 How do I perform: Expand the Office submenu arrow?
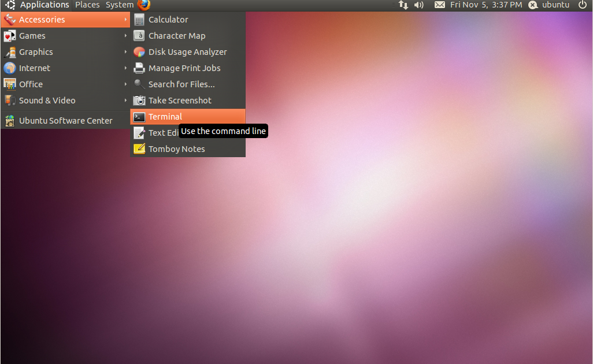click(125, 84)
